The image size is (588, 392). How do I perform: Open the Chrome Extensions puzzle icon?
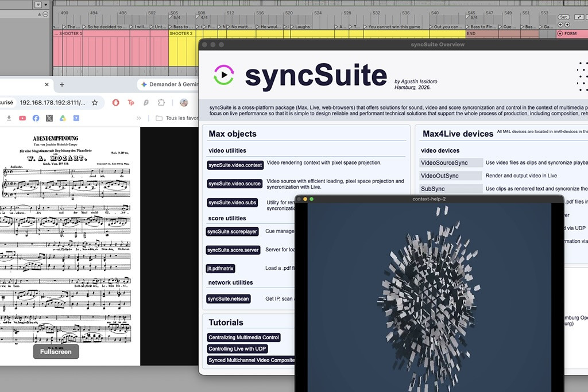[x=161, y=102]
